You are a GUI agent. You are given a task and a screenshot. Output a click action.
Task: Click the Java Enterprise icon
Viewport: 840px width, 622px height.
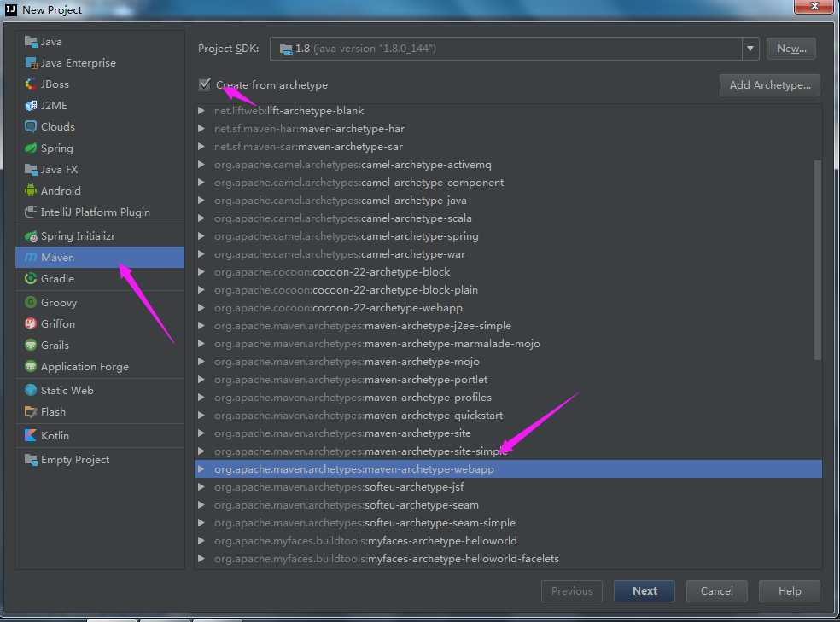click(x=31, y=63)
